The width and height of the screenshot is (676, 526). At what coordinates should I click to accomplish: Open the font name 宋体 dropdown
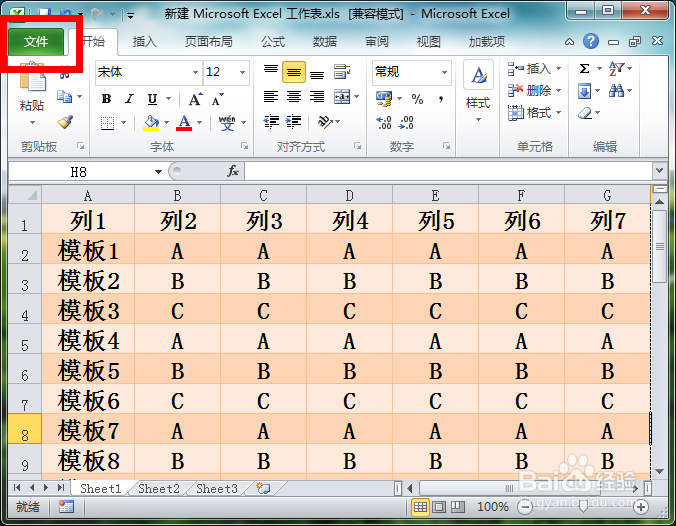pyautogui.click(x=195, y=72)
